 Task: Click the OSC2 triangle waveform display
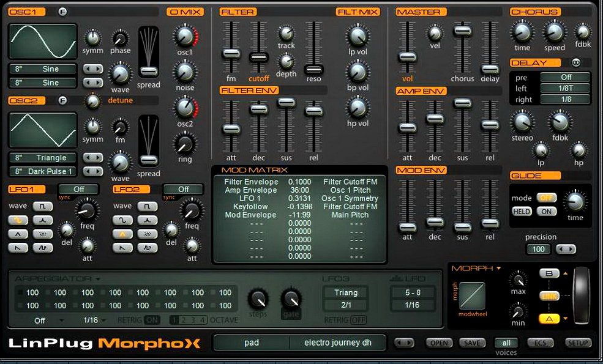tap(43, 130)
